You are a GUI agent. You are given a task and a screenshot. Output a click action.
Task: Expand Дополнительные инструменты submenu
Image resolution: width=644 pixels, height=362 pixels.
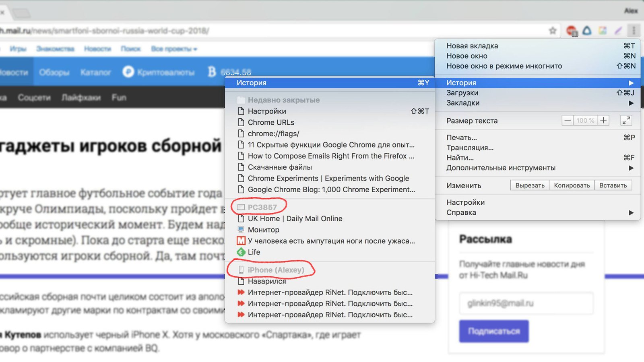pyautogui.click(x=538, y=168)
